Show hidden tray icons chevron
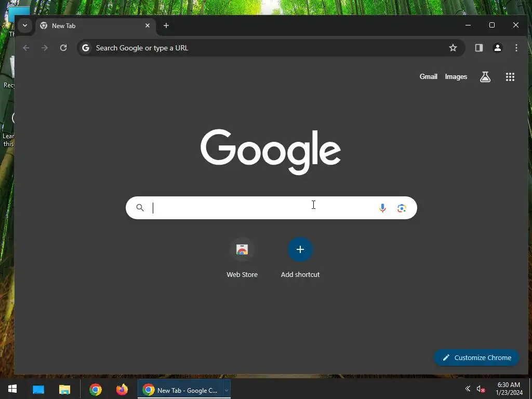The width and height of the screenshot is (532, 399). (468, 389)
